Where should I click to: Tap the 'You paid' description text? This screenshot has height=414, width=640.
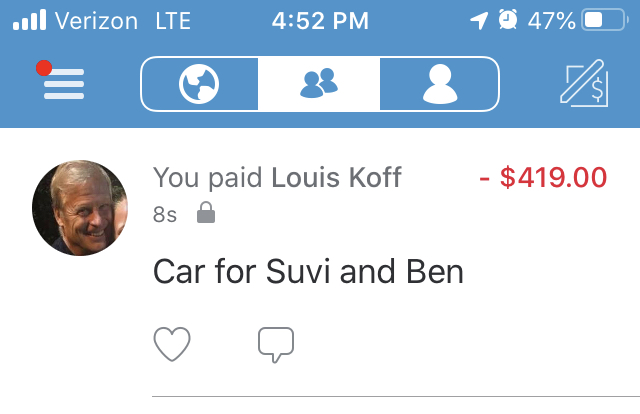209,179
